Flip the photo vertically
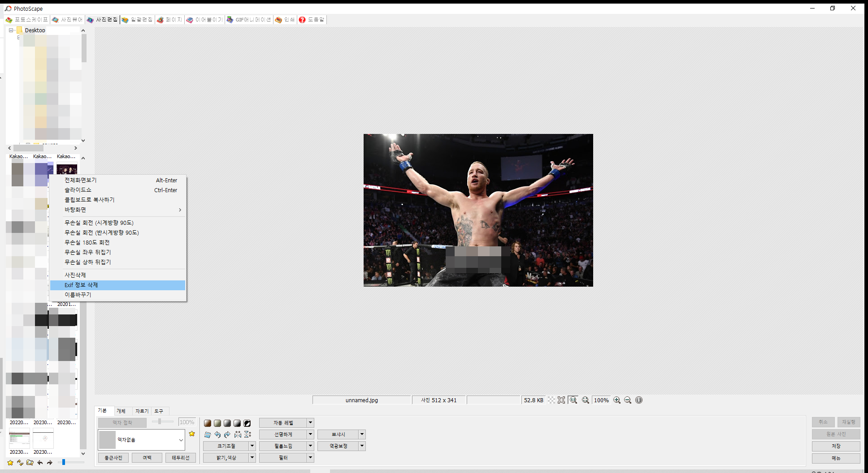Viewport: 868px width, 473px height. coord(247,434)
